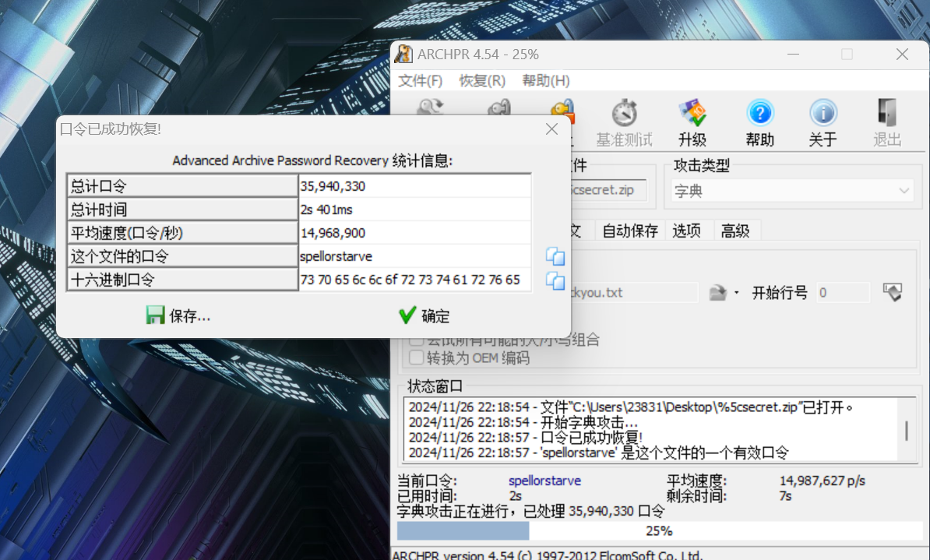Image resolution: width=930 pixels, height=560 pixels.
Task: Click the 退出 exit door icon
Action: [887, 113]
